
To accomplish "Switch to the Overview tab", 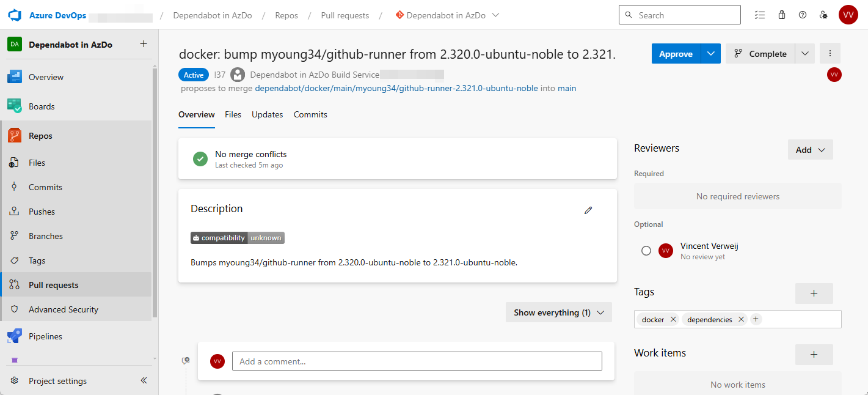I will point(197,114).
